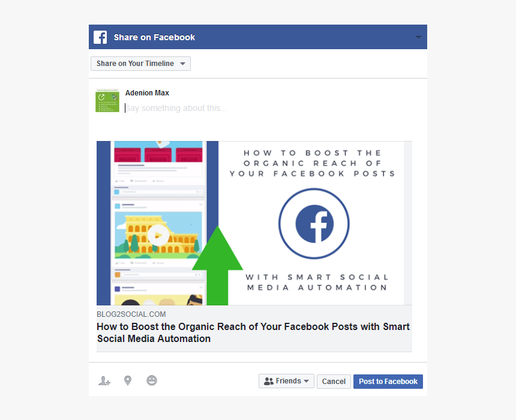The width and height of the screenshot is (516, 420).
Task: Click the green arrow in preview image
Action: click(x=218, y=265)
